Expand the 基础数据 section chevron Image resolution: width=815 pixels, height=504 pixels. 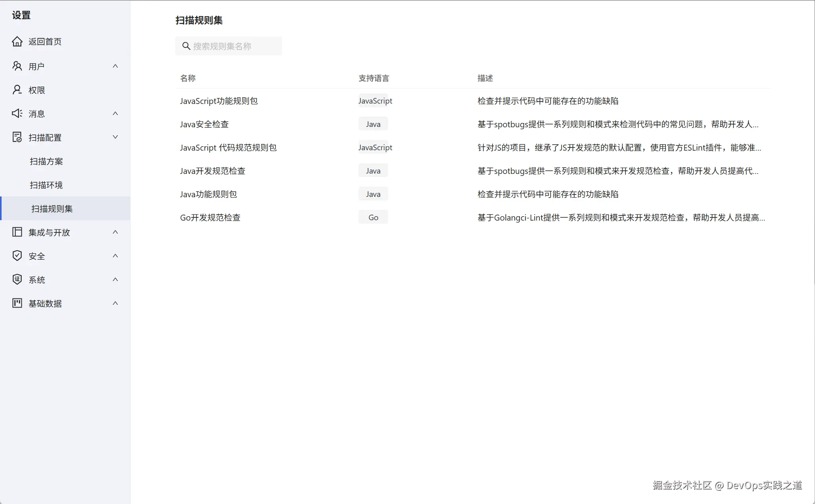click(x=115, y=303)
